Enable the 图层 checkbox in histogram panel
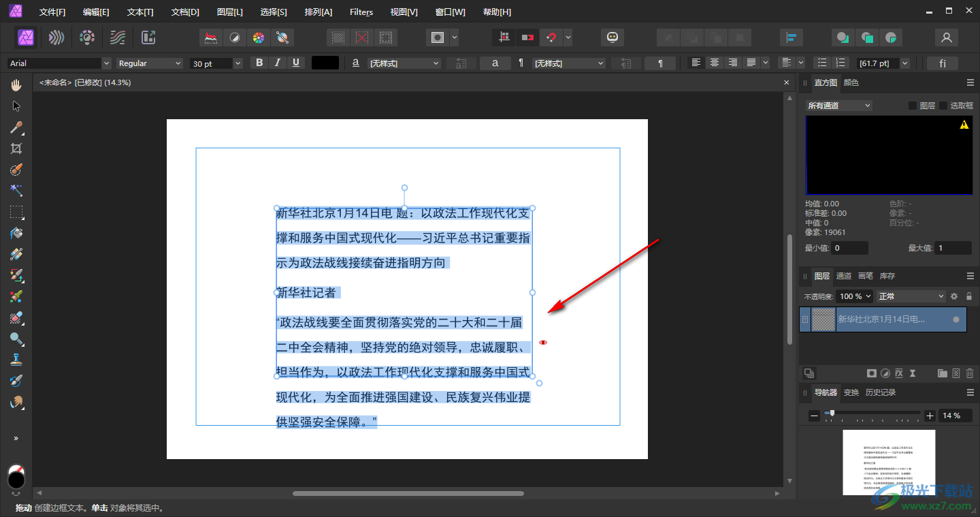 pos(913,106)
